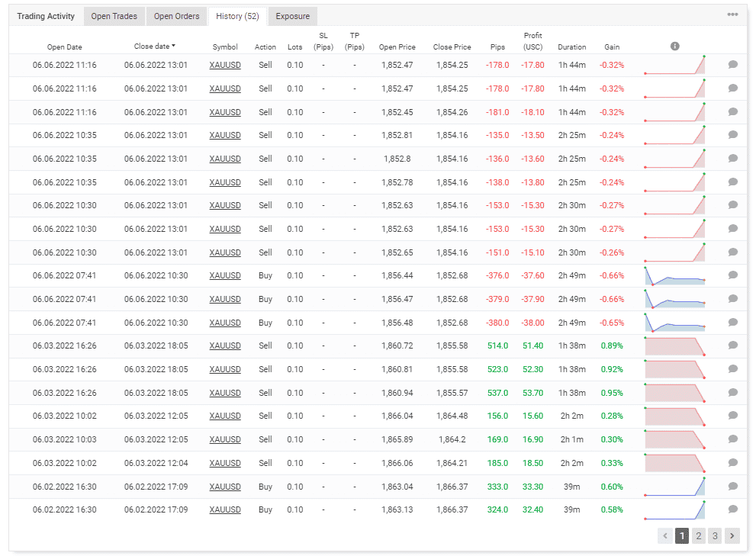The width and height of the screenshot is (756, 556).
Task: Click the left pagination arrow
Action: coord(664,535)
